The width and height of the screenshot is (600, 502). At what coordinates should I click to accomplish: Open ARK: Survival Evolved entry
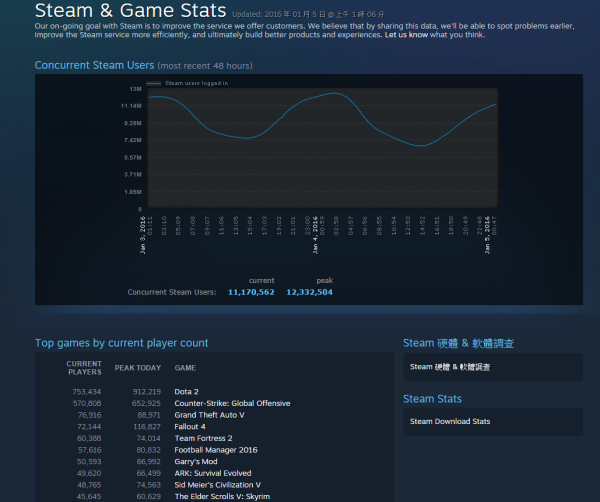(x=213, y=473)
